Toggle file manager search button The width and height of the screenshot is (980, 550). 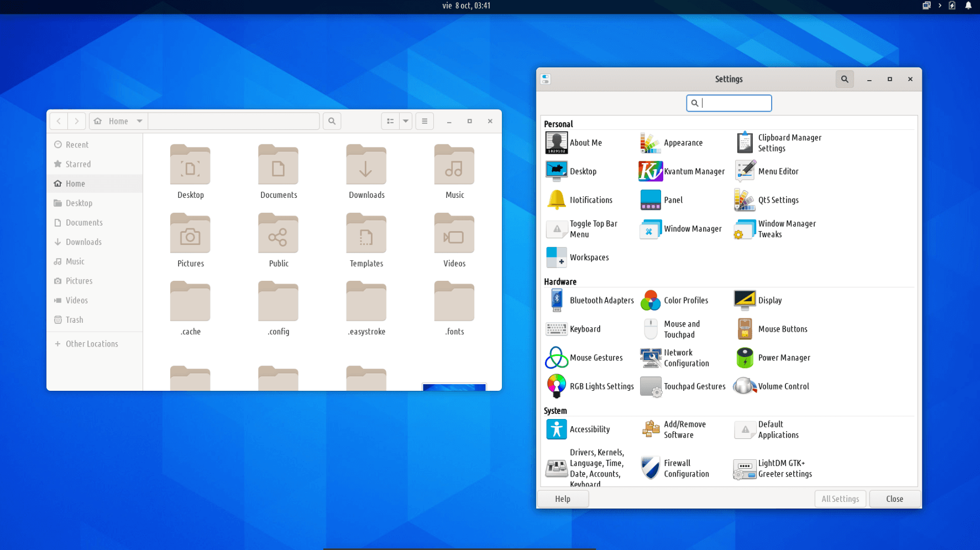click(x=332, y=121)
